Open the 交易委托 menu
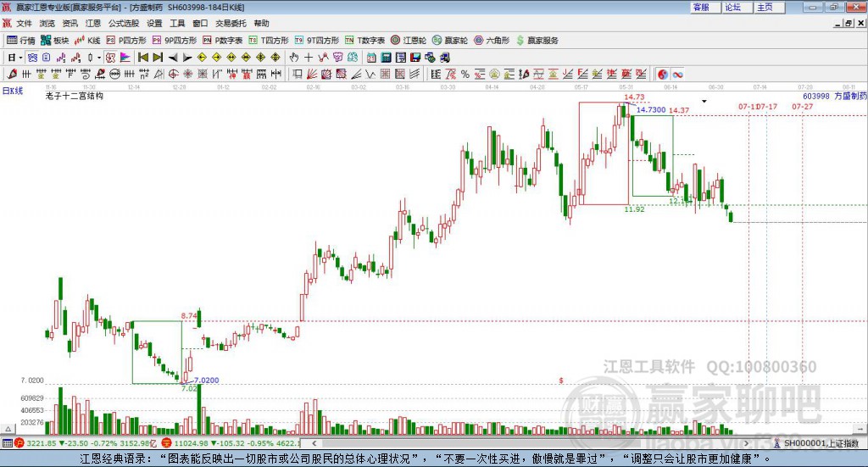This screenshot has height=467, width=868. (x=231, y=23)
